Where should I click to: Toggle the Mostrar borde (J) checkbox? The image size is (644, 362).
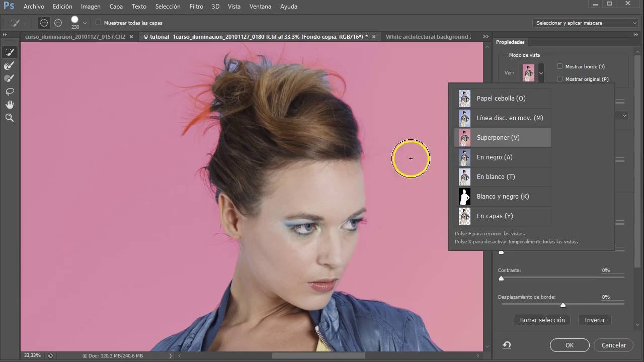(559, 66)
